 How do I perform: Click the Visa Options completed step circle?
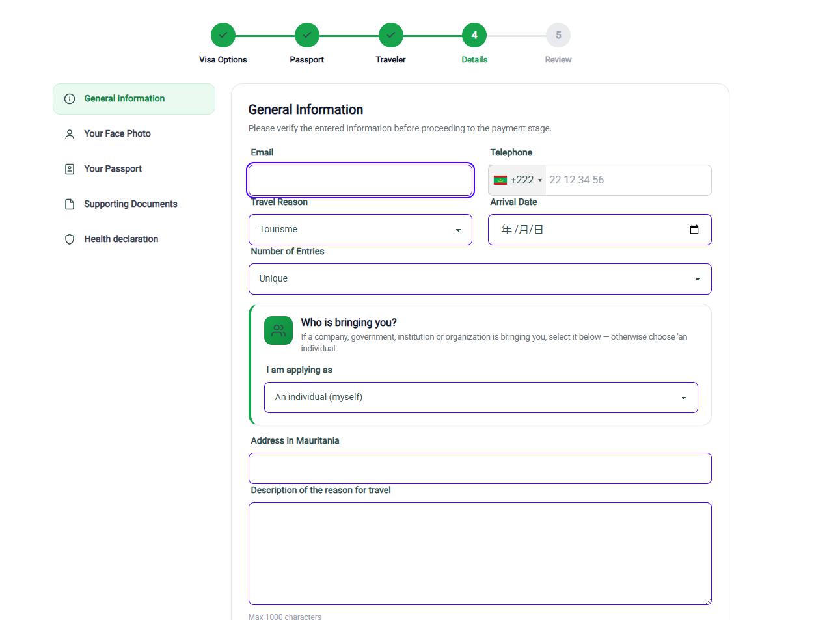[223, 35]
